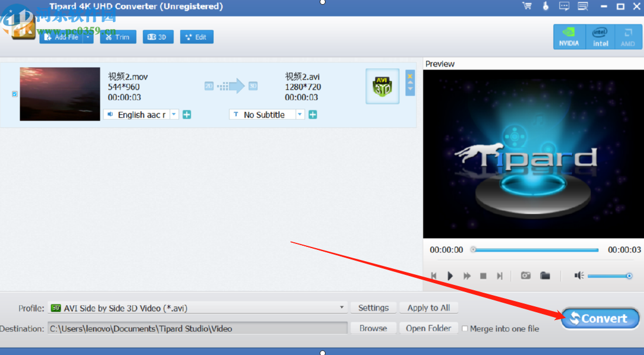Fast forward the preview
Viewport: 644px width, 355px height.
[467, 276]
